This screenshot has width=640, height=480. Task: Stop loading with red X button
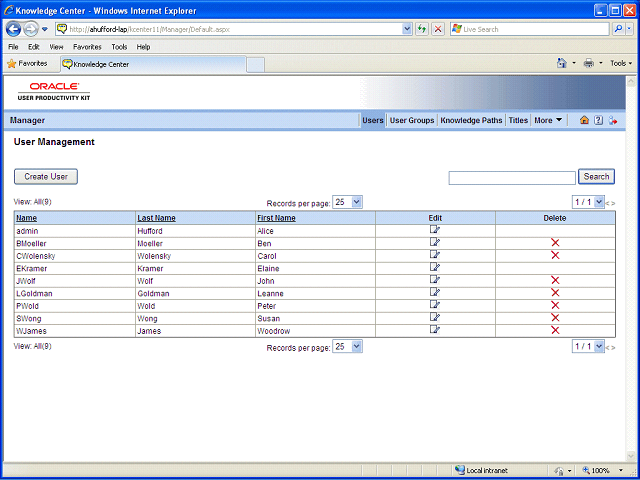438,29
